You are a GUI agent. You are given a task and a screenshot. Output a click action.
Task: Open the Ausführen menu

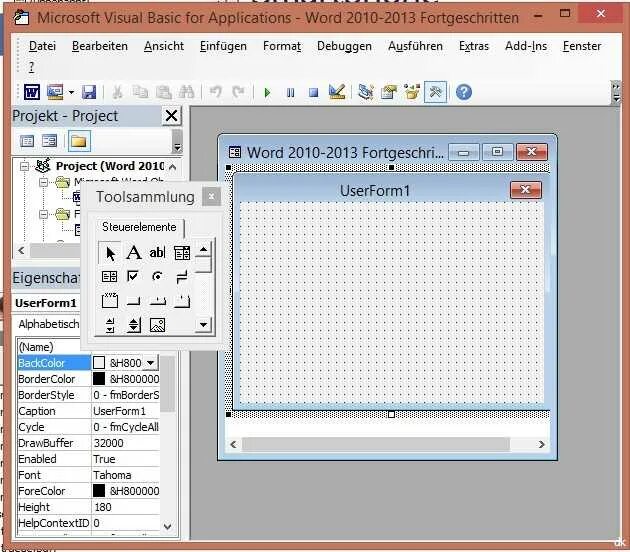click(x=415, y=47)
